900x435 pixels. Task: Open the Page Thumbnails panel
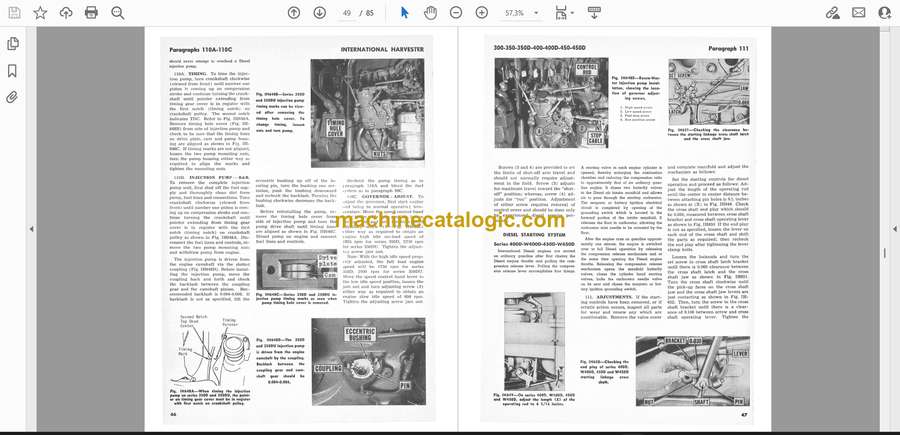click(12, 44)
